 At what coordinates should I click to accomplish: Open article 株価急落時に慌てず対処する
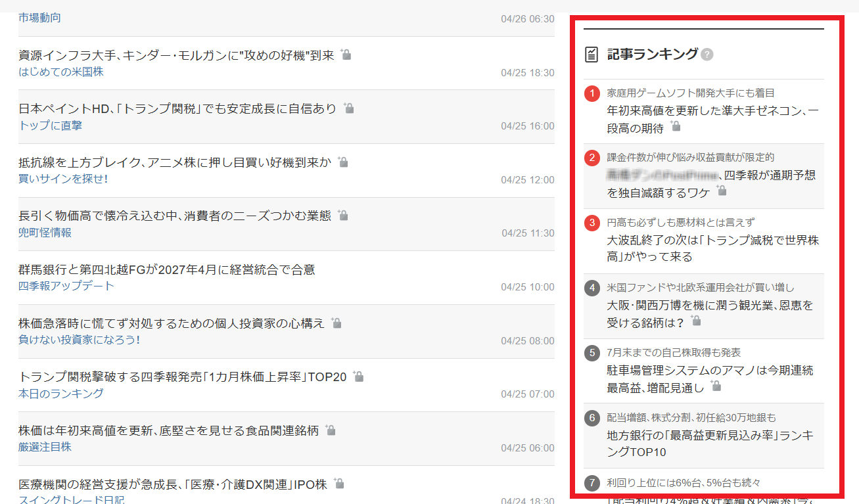point(172,323)
